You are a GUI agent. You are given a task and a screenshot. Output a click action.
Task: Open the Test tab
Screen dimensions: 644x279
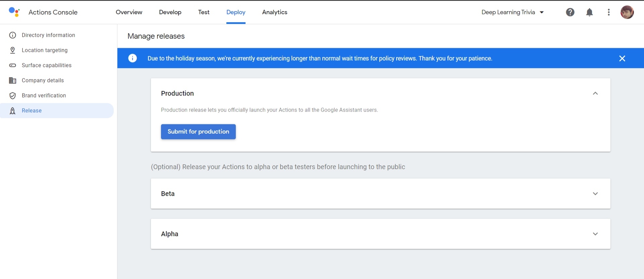tap(204, 12)
